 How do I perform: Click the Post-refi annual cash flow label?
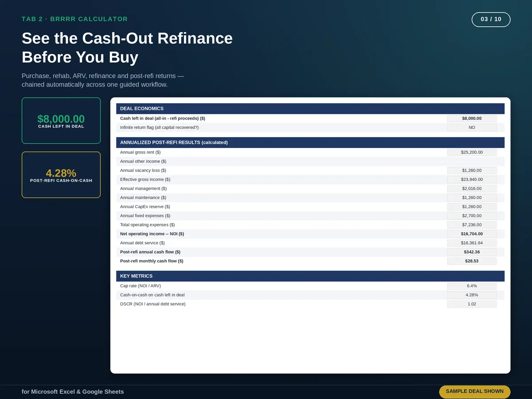pyautogui.click(x=150, y=252)
